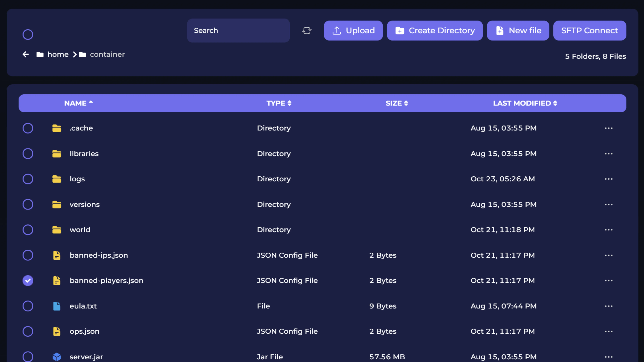Click the ops.json config file icon
644x362 pixels.
57,331
